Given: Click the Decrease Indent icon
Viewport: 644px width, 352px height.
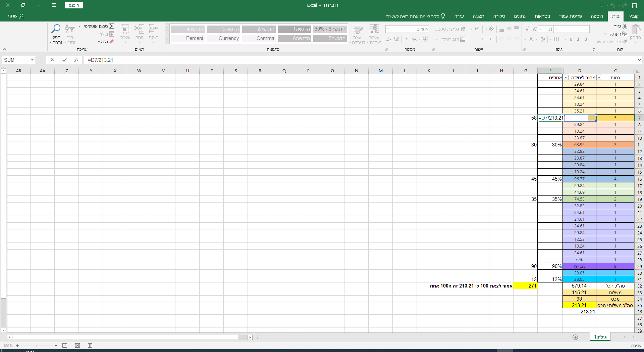Looking at the screenshot, I should 491,39.
